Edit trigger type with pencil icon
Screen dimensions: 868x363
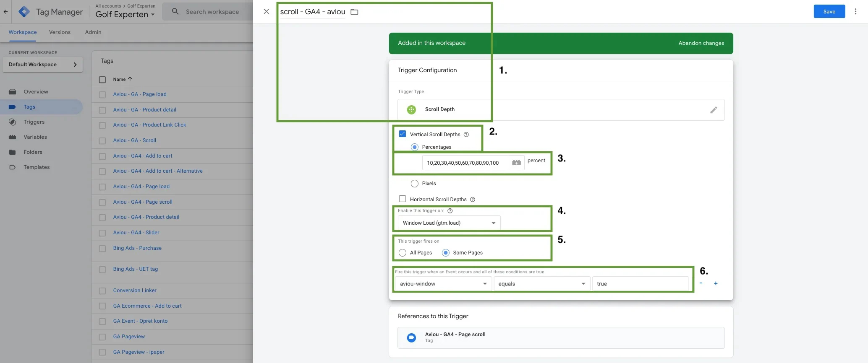point(714,110)
